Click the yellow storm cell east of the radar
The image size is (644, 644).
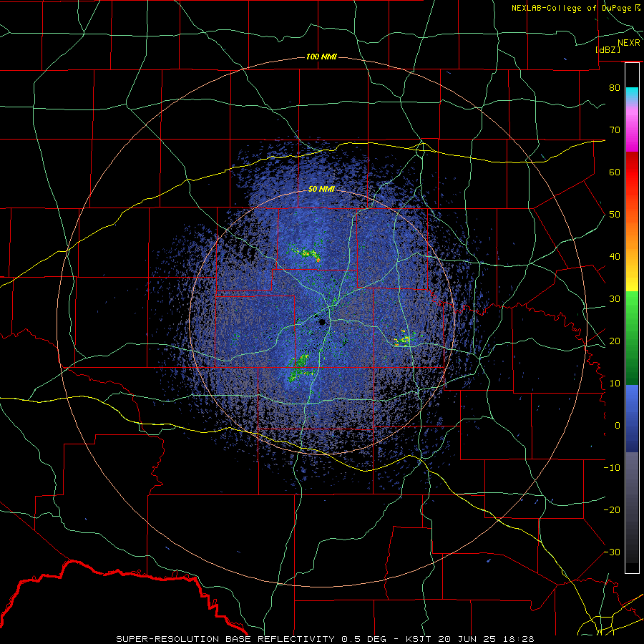pyautogui.click(x=404, y=339)
